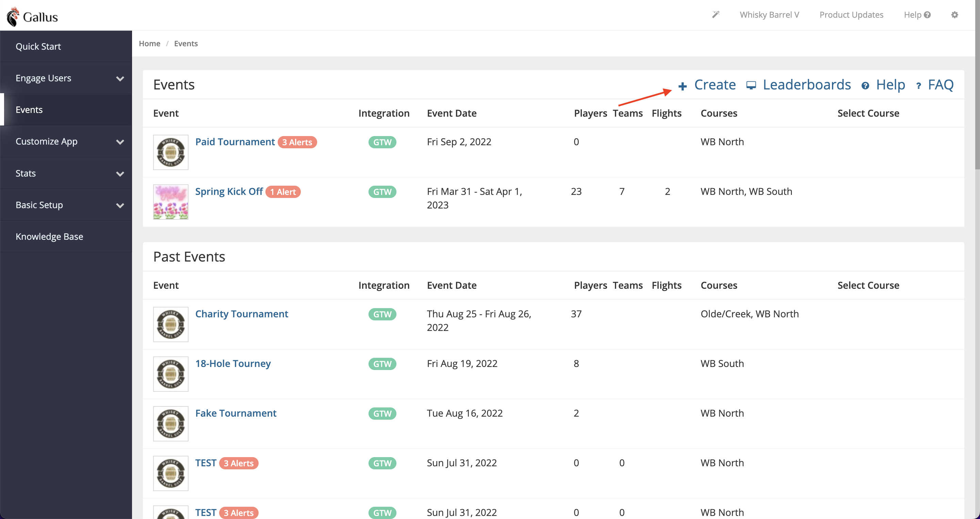Screen dimensions: 980x519
Task: Open Product Updates link
Action: tap(851, 14)
